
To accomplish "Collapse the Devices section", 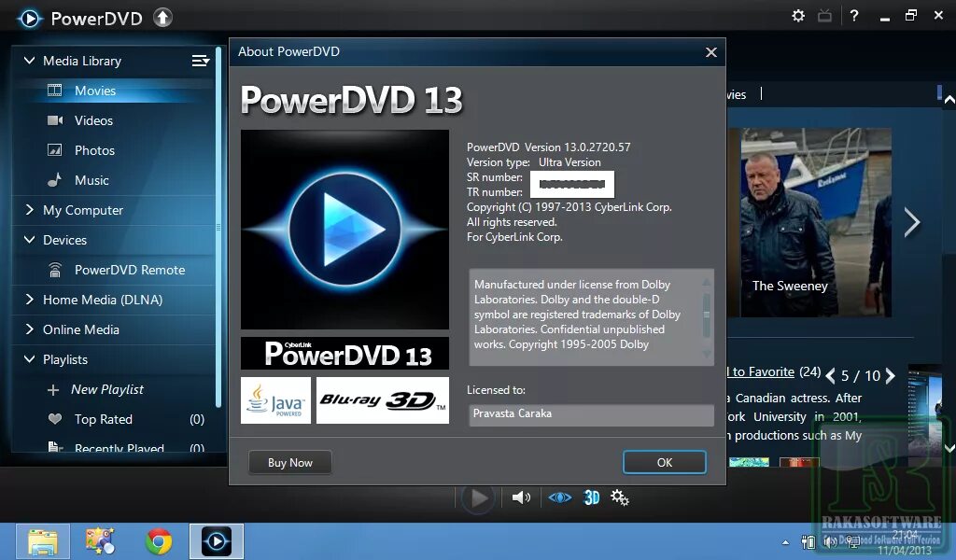I will [x=29, y=240].
